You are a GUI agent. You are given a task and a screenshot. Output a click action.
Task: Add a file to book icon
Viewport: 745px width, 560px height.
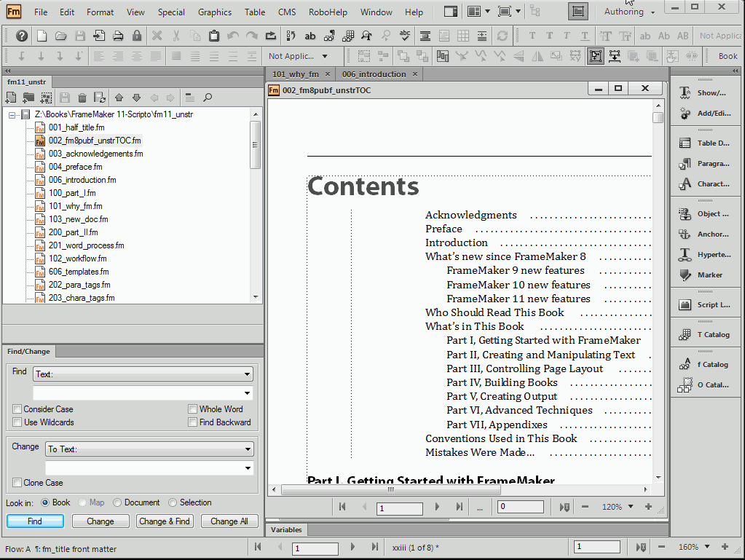(x=11, y=98)
